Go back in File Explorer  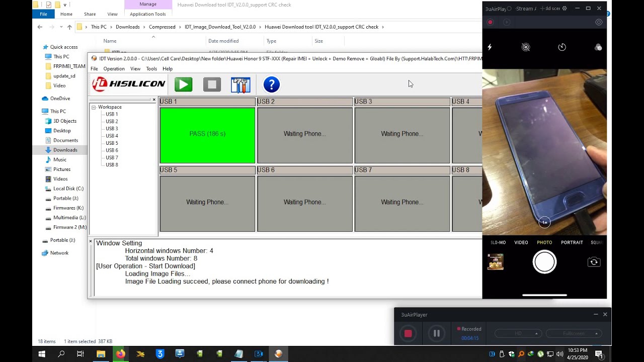pos(40,27)
